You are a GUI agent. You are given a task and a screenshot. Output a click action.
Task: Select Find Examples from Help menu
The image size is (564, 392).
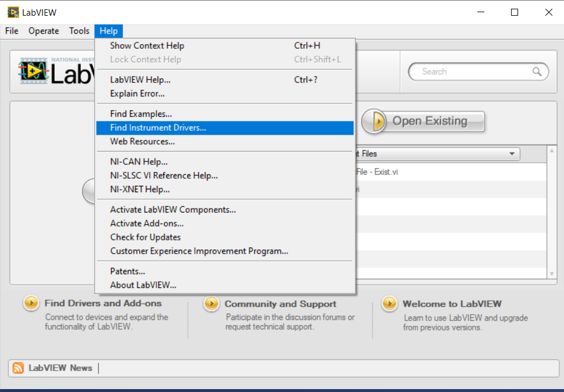pos(140,113)
